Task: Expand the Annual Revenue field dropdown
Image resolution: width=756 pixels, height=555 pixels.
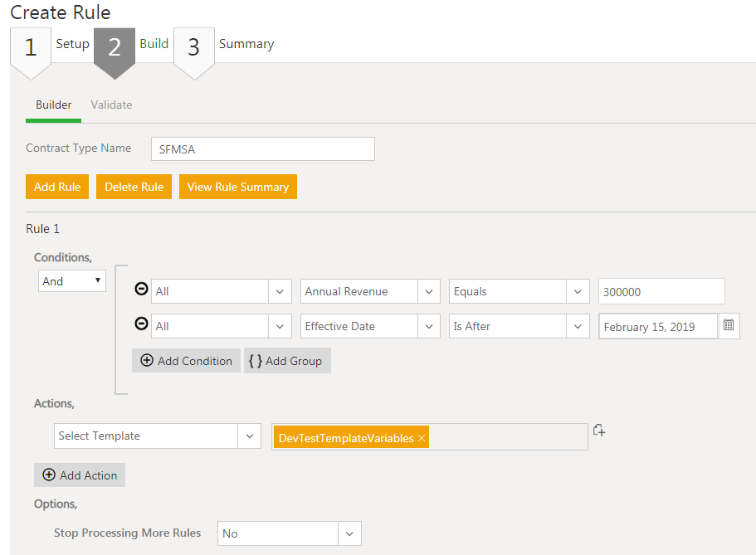Action: pos(428,291)
